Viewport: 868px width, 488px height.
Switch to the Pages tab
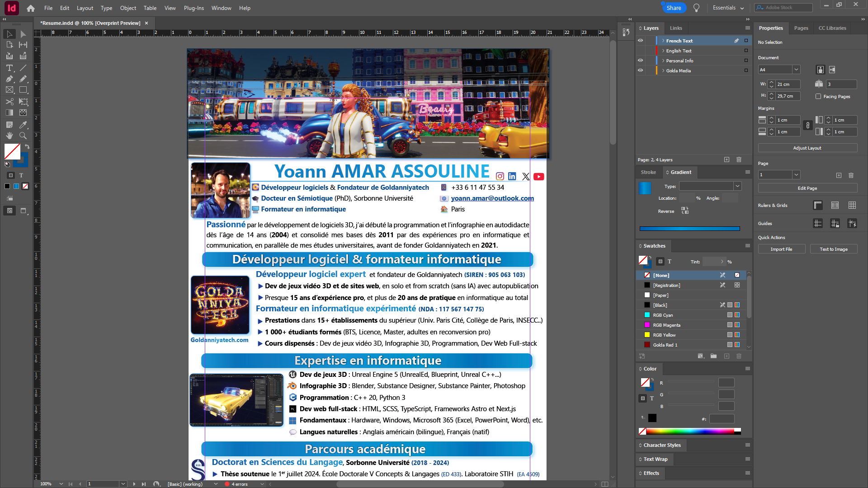(801, 28)
